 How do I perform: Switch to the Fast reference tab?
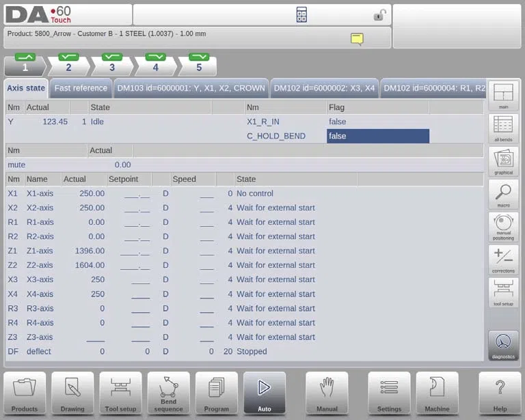pos(81,88)
